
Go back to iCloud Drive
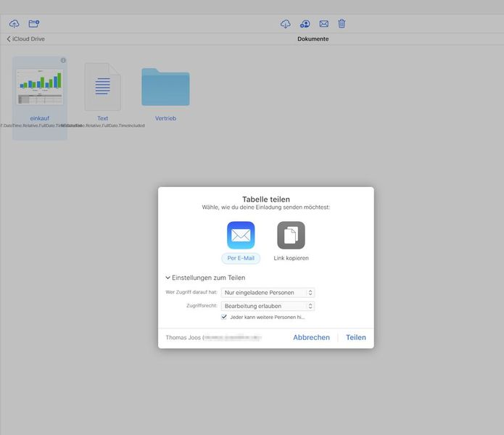(25, 39)
